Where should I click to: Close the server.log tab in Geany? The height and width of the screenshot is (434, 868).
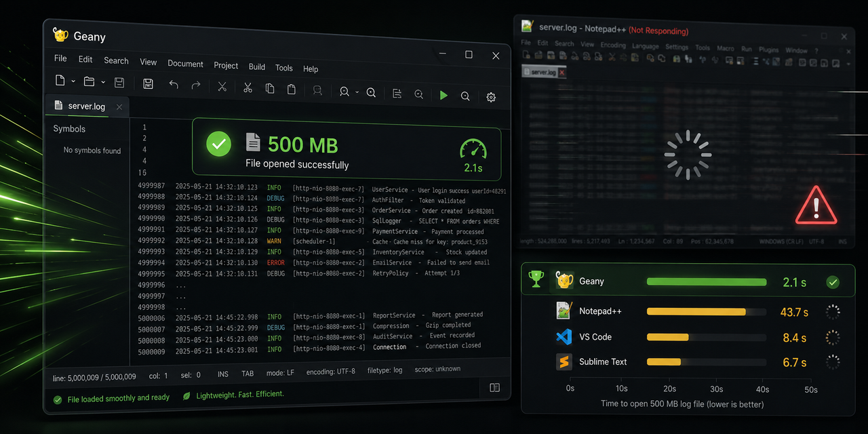coord(119,107)
